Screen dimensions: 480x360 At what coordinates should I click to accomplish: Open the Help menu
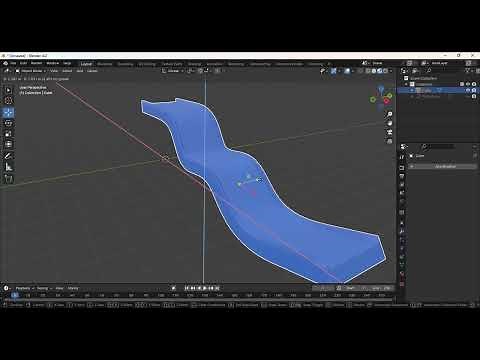(x=67, y=63)
